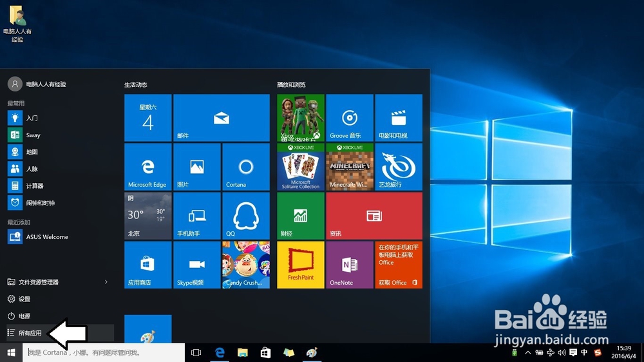Click the 电脑人人有经验 user account
This screenshot has height=362, width=644.
click(37, 84)
